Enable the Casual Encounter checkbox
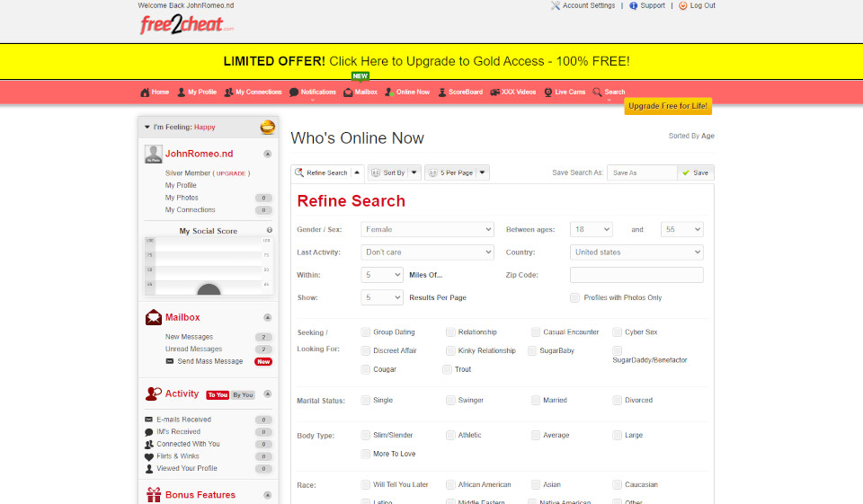 click(536, 332)
